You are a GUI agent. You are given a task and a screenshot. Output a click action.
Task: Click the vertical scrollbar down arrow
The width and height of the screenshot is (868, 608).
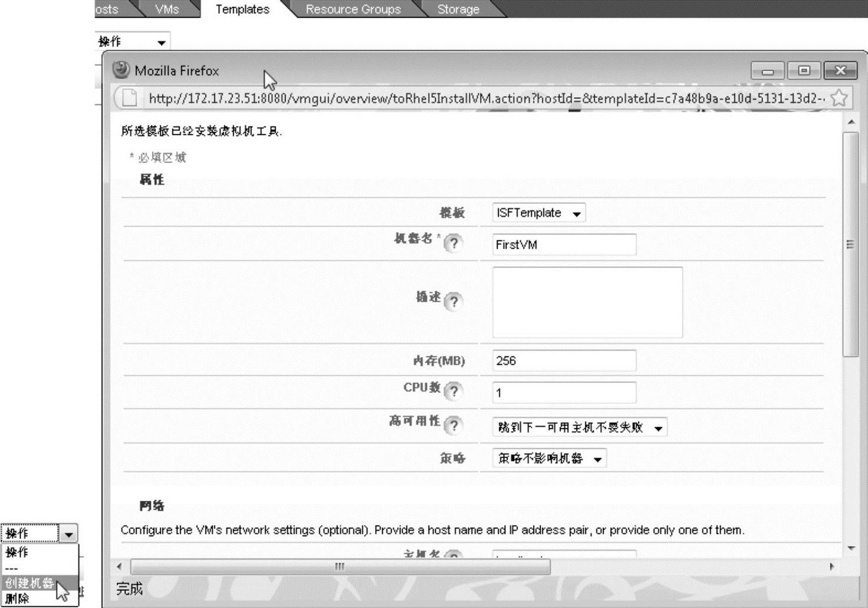pos(851,548)
